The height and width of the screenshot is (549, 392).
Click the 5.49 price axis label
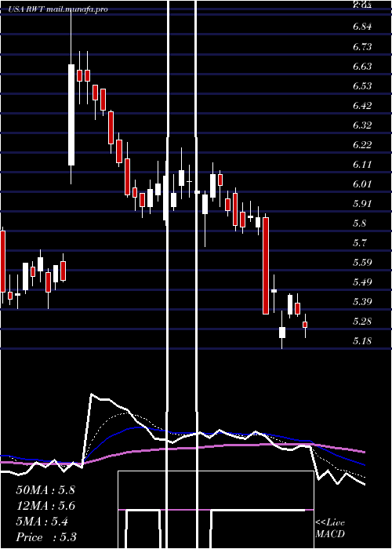(362, 282)
